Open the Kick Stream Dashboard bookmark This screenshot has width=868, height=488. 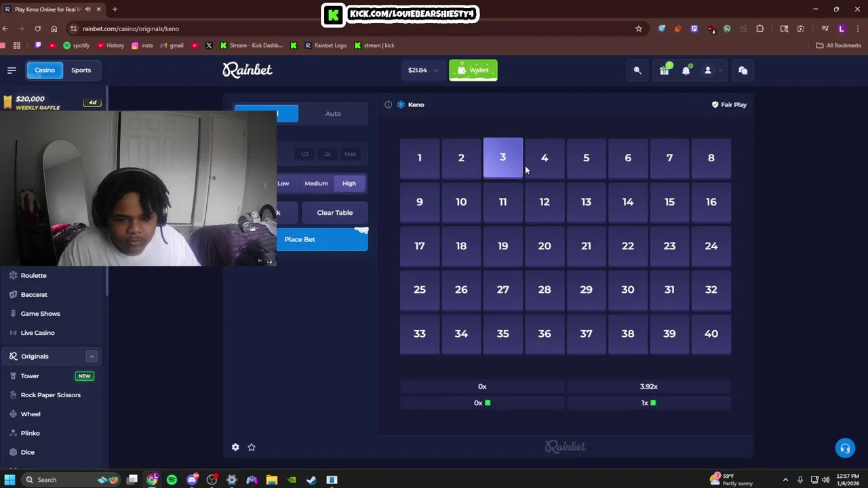251,45
